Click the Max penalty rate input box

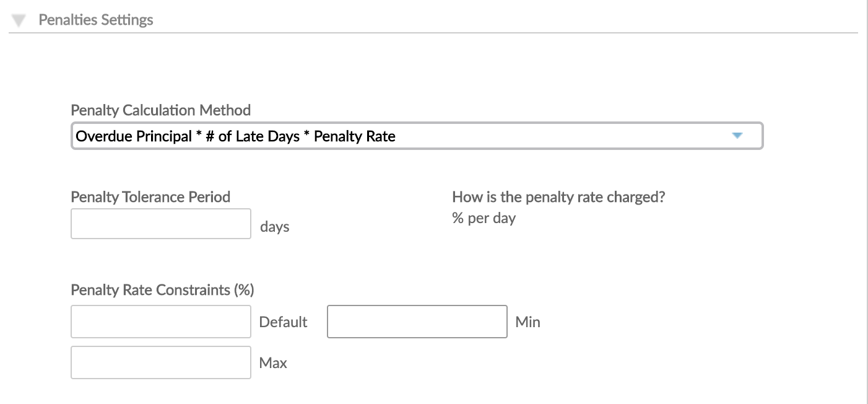click(160, 362)
